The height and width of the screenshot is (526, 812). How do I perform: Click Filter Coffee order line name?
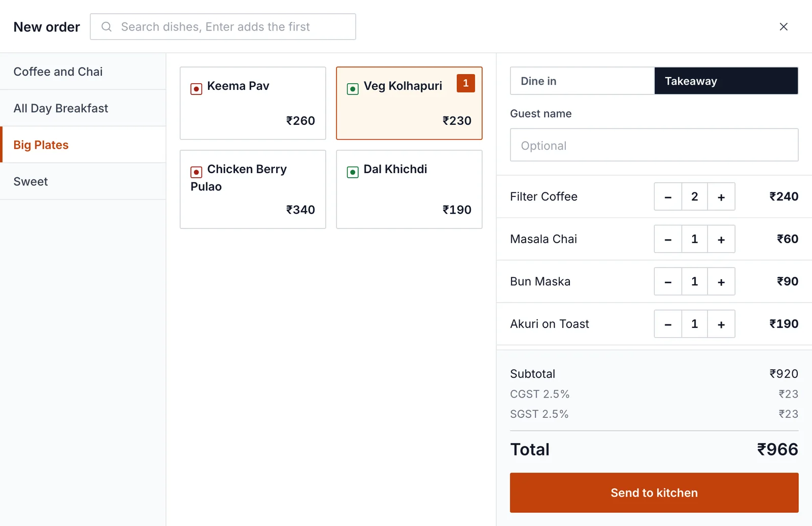(544, 196)
